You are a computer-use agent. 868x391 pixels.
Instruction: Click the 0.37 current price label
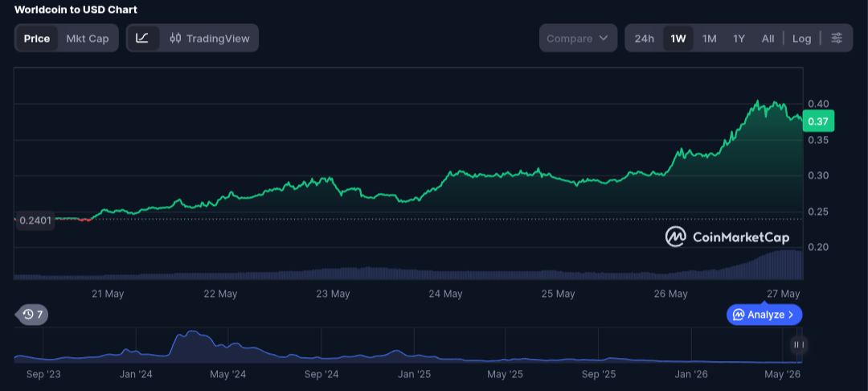818,121
